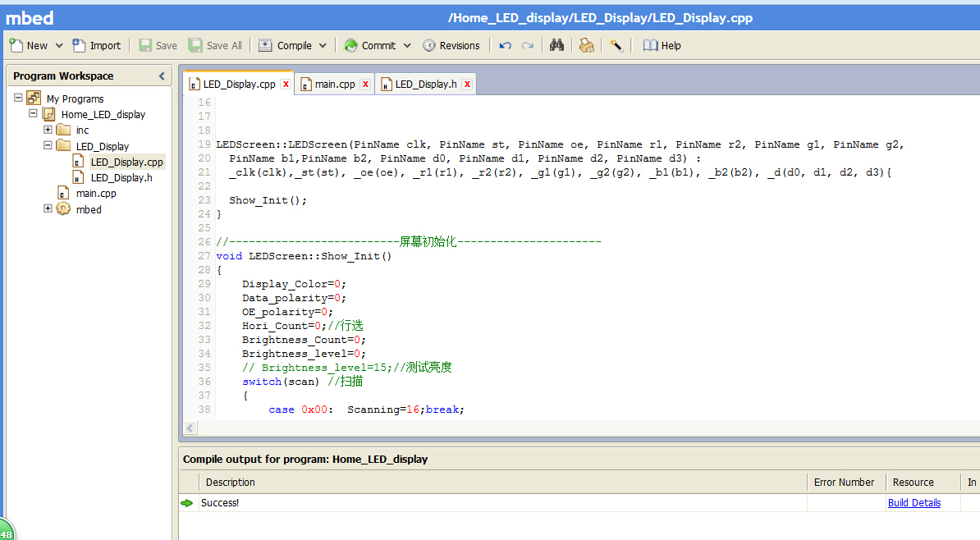Screen dimensions: 980x540
Task: Click the Undo arrow icon
Action: (x=505, y=46)
